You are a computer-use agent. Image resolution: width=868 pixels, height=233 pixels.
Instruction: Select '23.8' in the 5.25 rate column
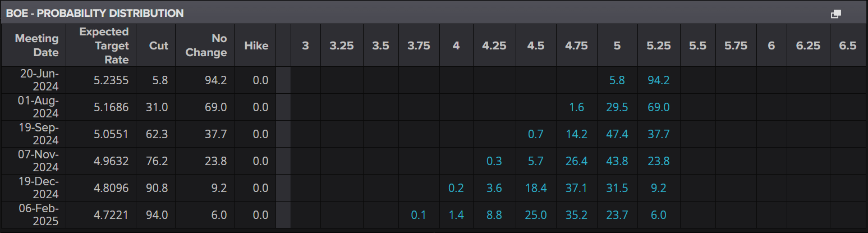tap(659, 161)
